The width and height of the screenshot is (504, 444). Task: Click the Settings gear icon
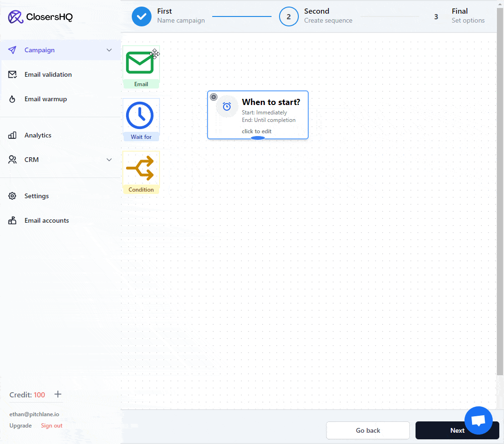click(12, 196)
